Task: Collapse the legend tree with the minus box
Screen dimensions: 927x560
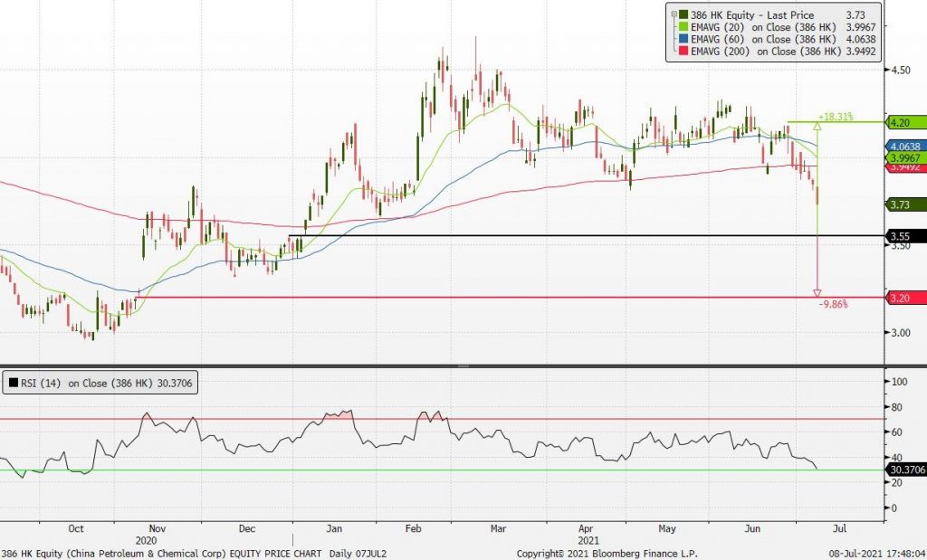Action: (x=673, y=14)
